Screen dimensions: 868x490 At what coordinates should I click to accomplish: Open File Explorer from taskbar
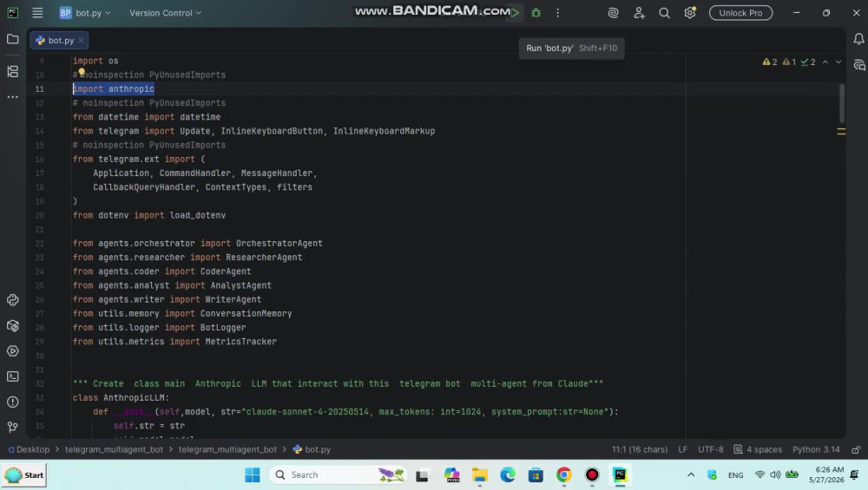pyautogui.click(x=479, y=475)
